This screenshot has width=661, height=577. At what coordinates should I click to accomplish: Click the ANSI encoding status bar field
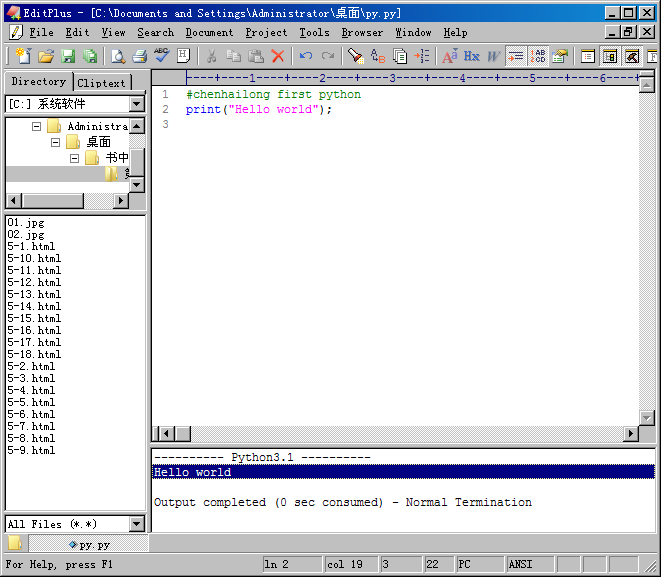pyautogui.click(x=530, y=564)
